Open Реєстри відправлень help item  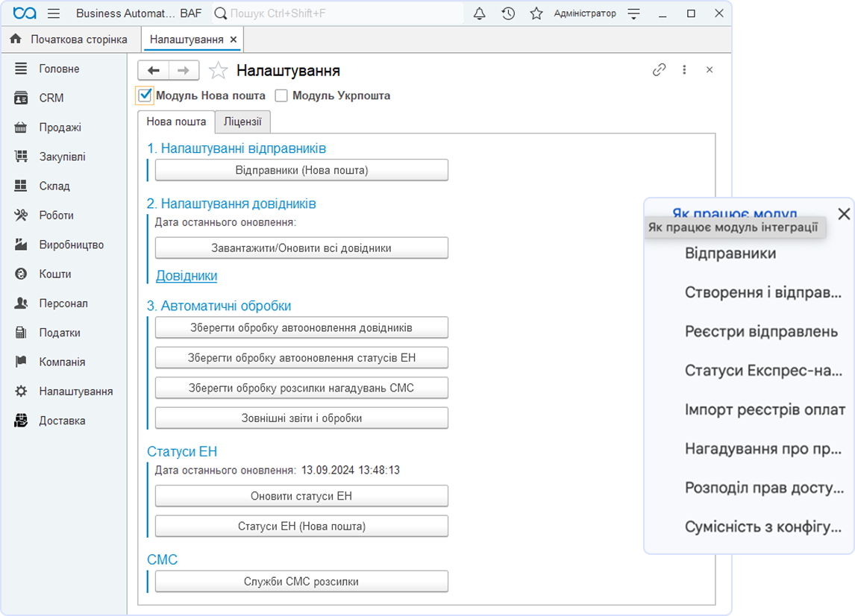[761, 331]
